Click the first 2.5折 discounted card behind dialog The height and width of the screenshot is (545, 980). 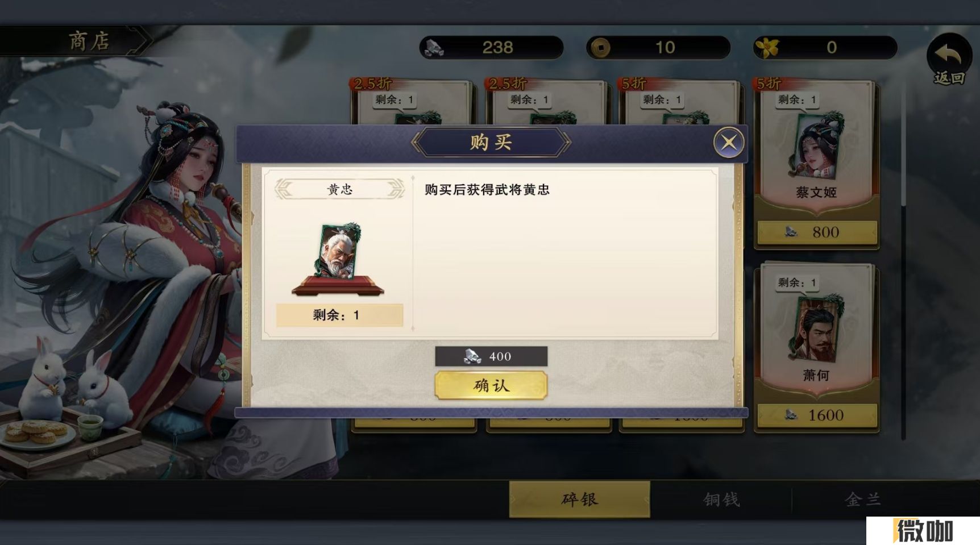click(x=412, y=101)
